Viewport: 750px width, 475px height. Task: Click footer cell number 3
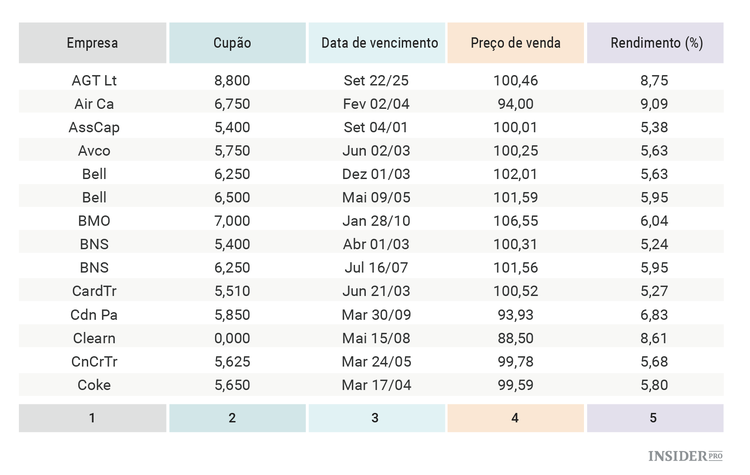click(x=375, y=418)
